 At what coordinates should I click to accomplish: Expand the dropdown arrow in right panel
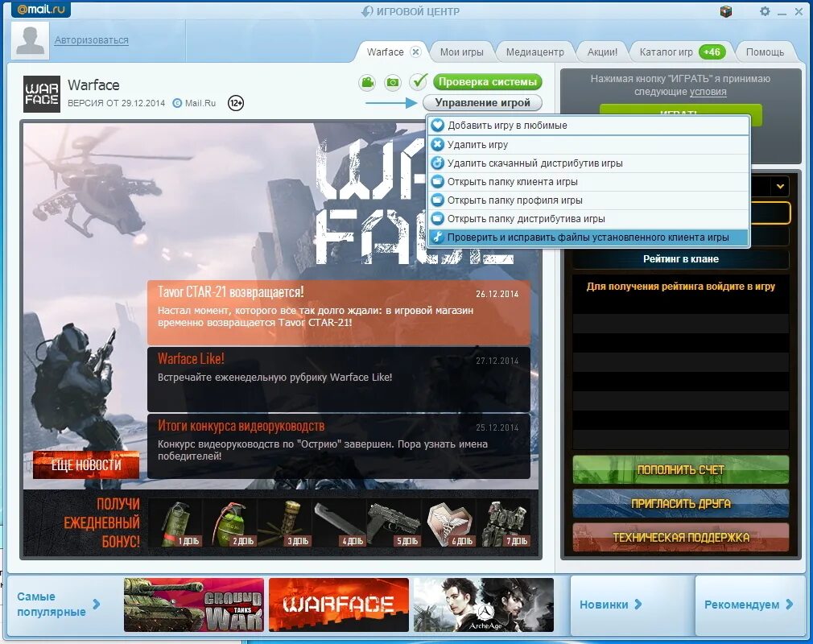[x=780, y=186]
